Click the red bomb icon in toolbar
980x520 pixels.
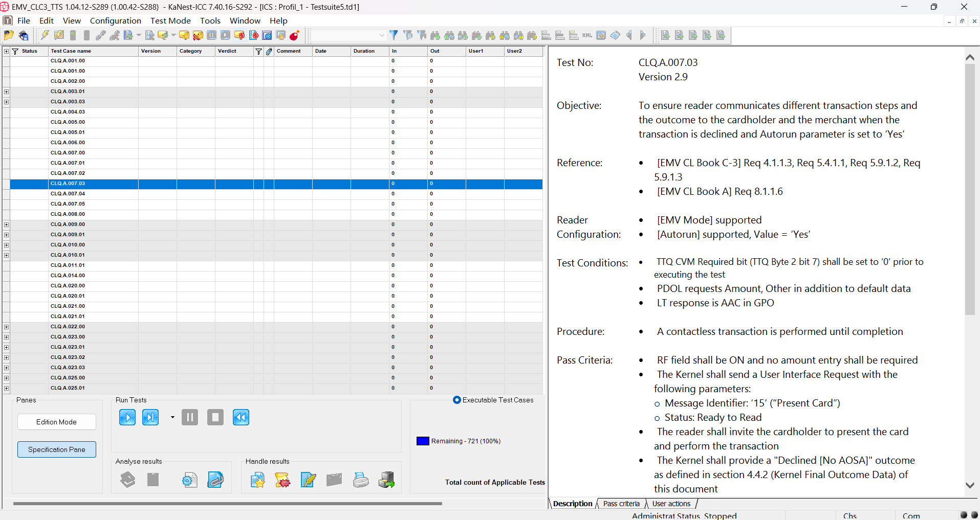[x=294, y=35]
